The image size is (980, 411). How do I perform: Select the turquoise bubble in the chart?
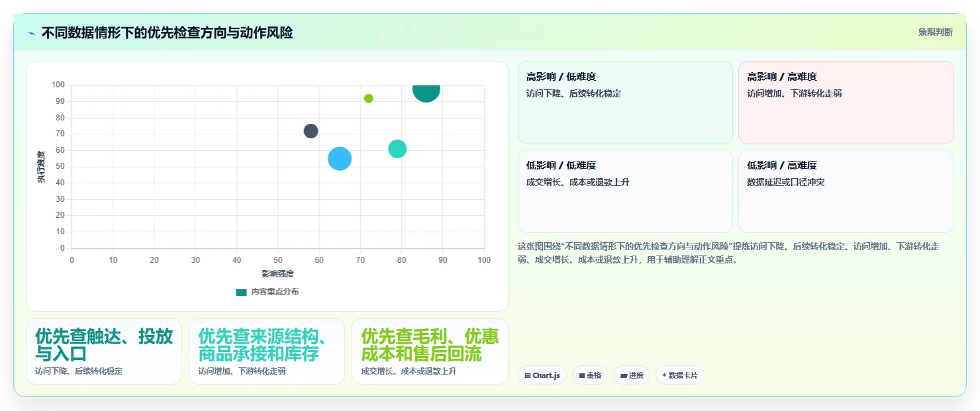397,149
